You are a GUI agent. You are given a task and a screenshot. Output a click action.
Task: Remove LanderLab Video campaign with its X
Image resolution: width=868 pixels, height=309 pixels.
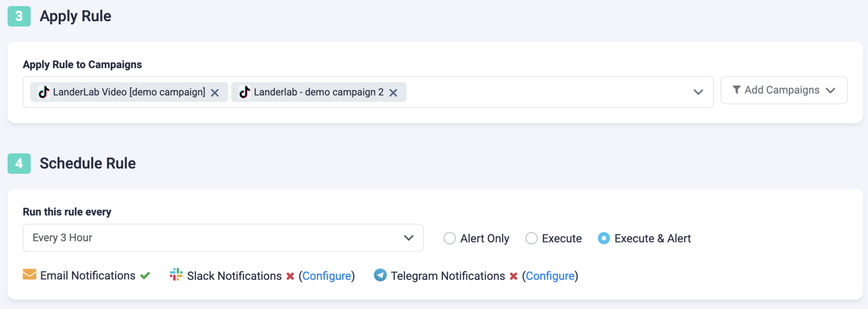click(216, 92)
